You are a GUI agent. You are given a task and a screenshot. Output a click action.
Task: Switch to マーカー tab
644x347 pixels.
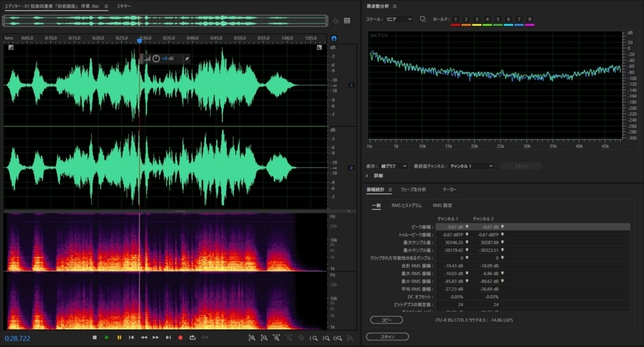point(449,190)
